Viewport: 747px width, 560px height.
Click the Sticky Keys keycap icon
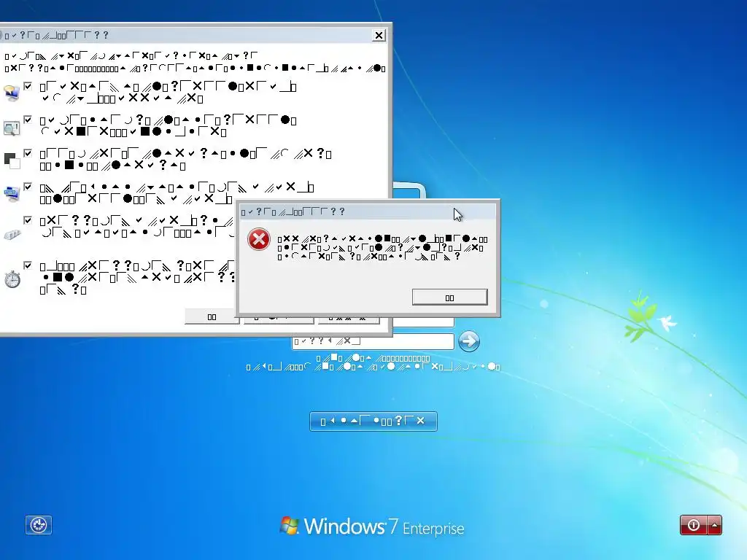pos(12,234)
